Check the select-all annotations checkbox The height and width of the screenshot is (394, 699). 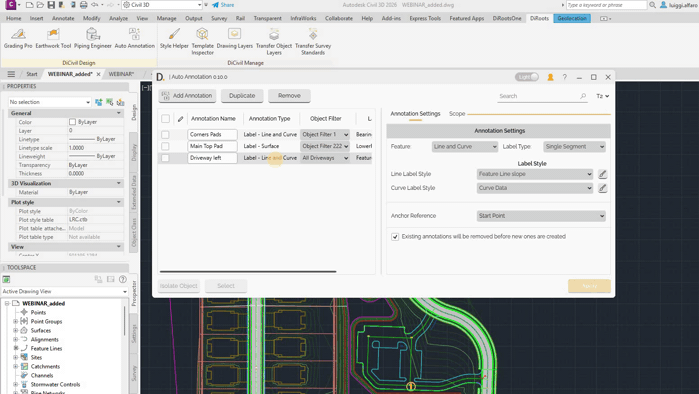165,119
